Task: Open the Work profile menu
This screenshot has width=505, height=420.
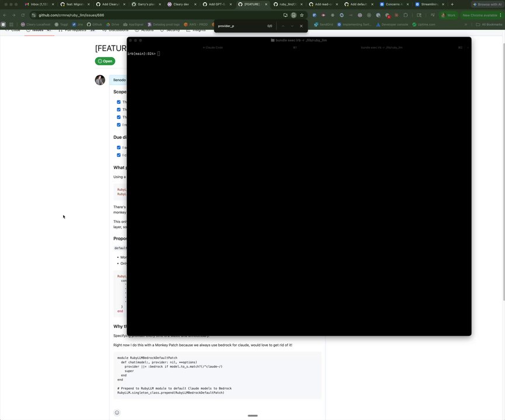Action: point(448,15)
